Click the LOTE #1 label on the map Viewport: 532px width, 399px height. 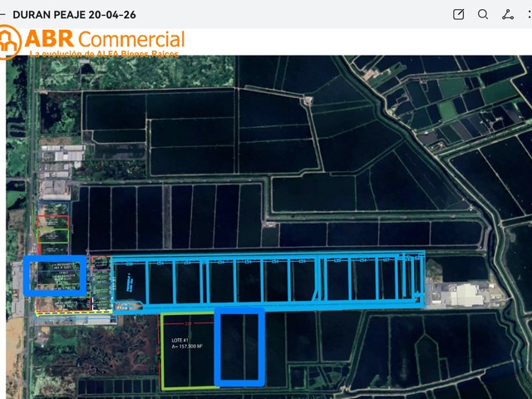coord(180,340)
